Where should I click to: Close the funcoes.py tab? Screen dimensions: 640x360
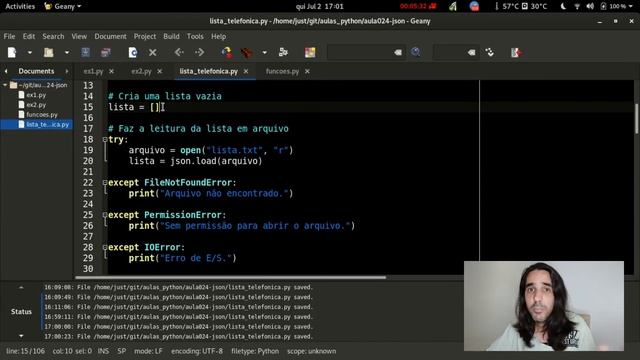(x=307, y=71)
